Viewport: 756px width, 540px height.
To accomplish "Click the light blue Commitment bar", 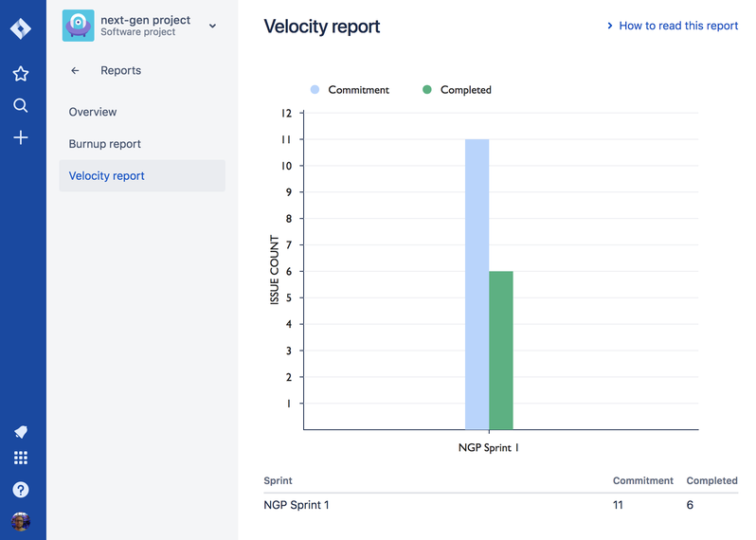I will point(477,284).
